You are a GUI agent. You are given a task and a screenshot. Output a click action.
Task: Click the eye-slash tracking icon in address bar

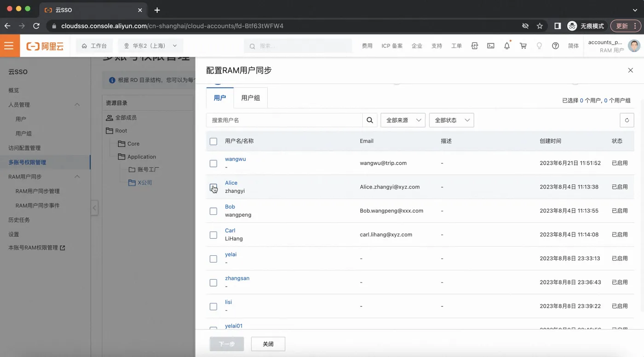point(525,26)
